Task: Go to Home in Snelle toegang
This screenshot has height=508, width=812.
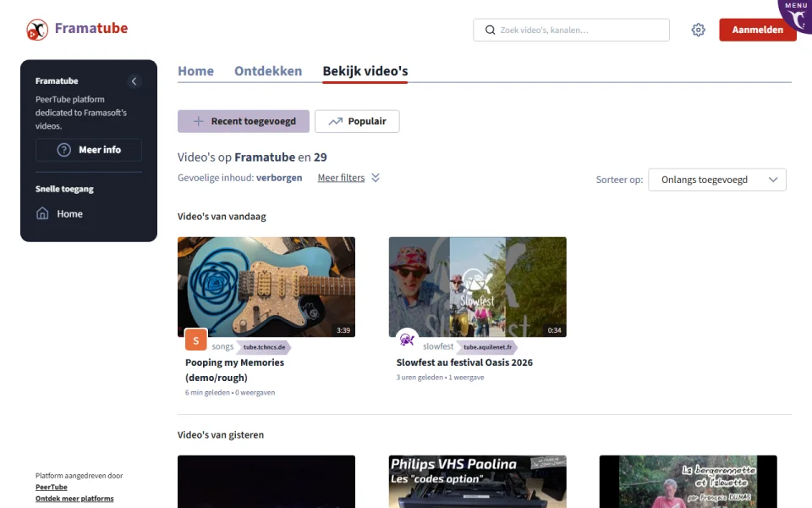Action: [69, 213]
